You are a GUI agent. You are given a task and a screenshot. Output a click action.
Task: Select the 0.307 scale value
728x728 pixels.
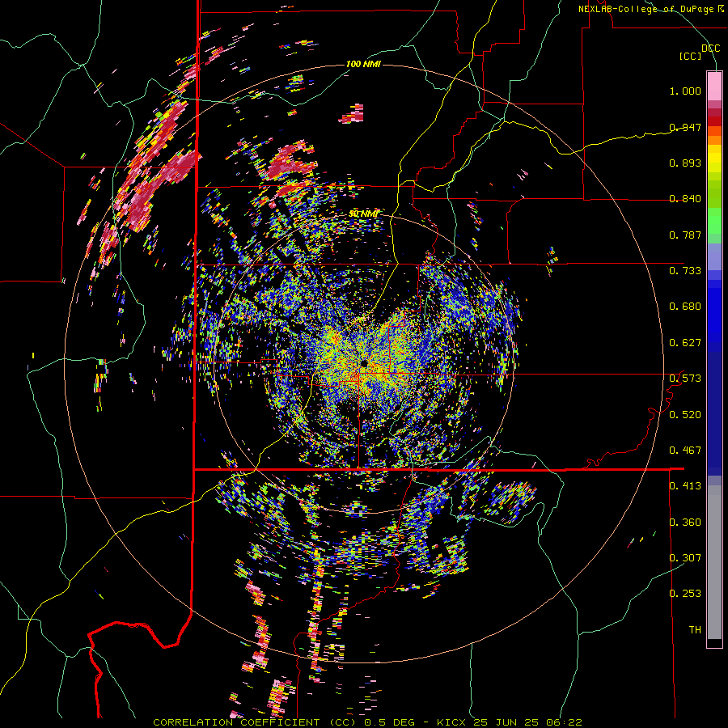(x=685, y=557)
